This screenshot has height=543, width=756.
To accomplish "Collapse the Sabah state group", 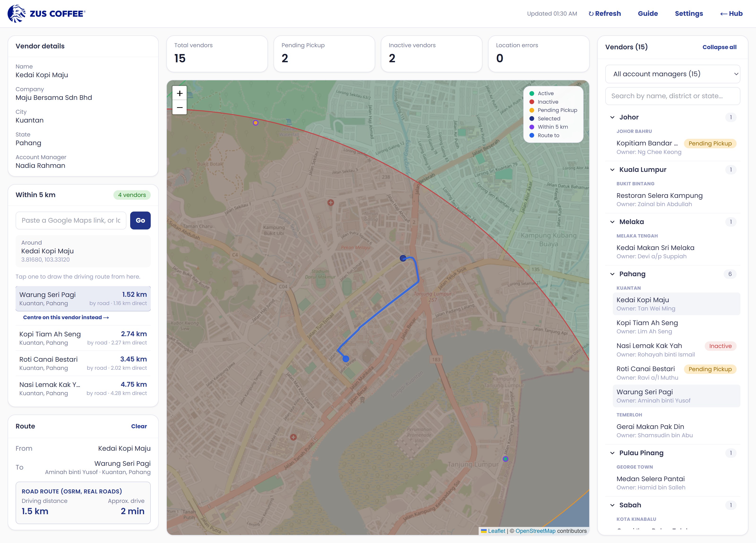I will click(x=673, y=505).
